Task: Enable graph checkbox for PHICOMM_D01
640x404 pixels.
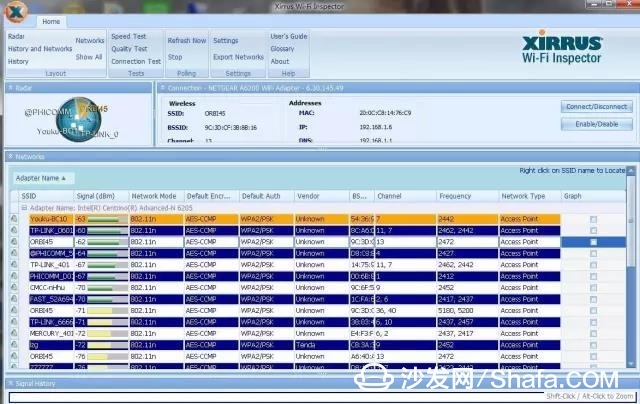Action: [593, 276]
